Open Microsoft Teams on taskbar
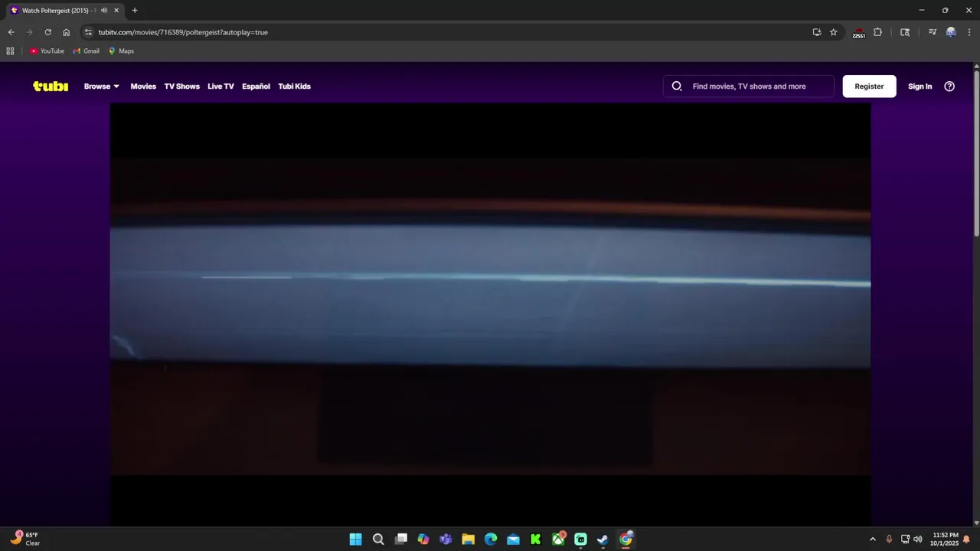The image size is (980, 551). click(x=446, y=540)
